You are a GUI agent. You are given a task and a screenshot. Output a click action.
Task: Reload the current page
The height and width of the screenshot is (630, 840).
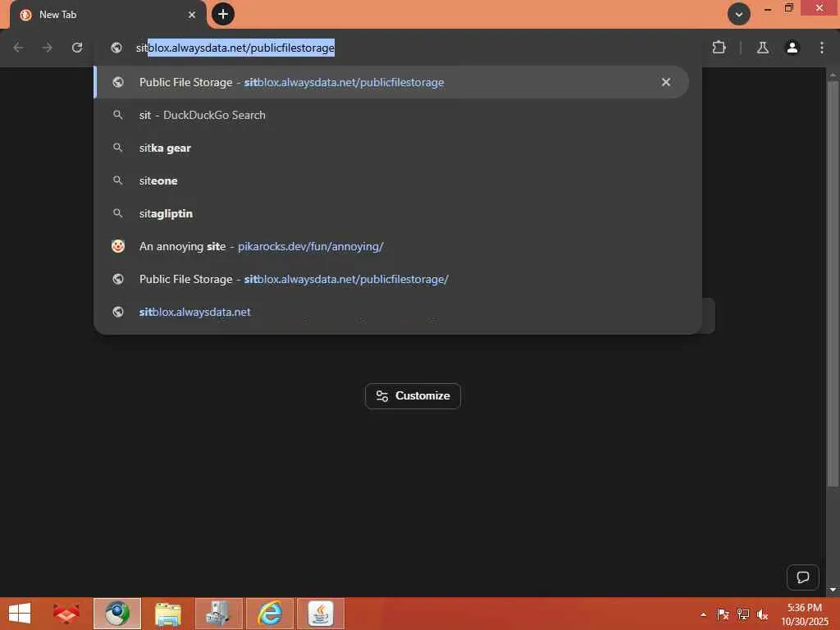click(77, 48)
